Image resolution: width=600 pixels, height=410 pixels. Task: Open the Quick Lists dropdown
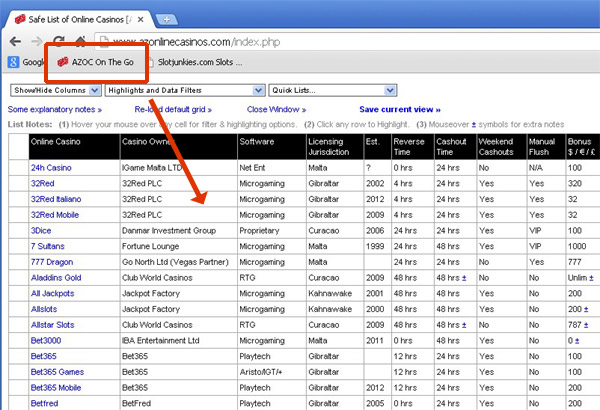(x=333, y=90)
